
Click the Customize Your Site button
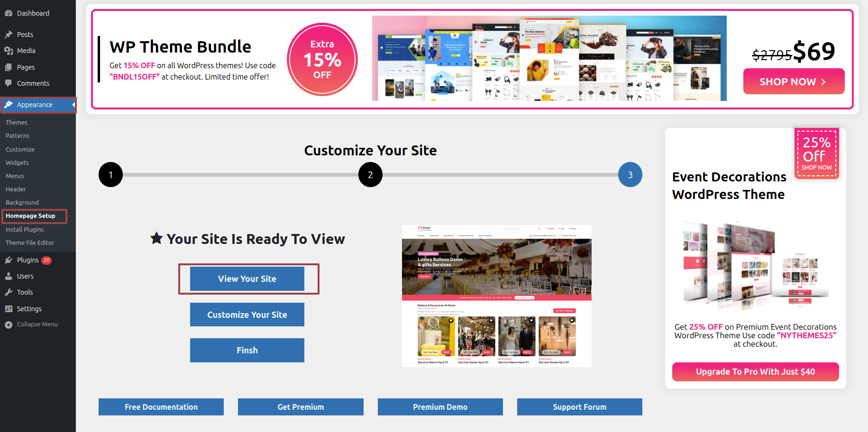247,315
